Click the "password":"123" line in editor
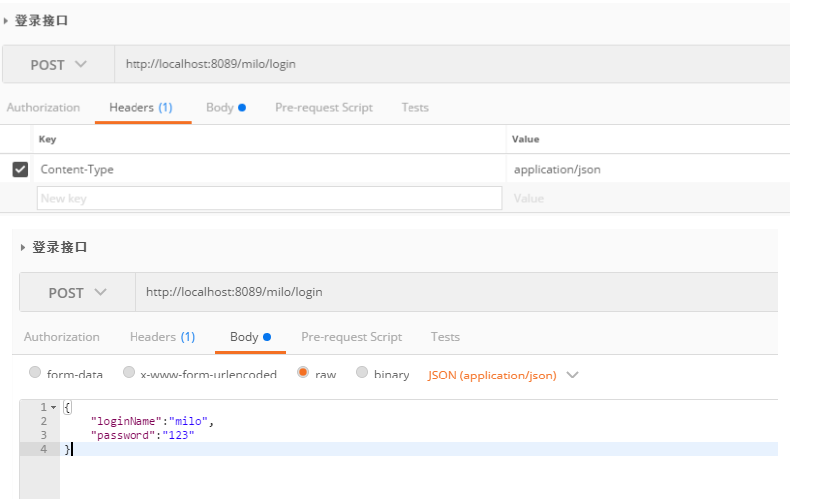Image resolution: width=818 pixels, height=504 pixels. click(x=142, y=435)
